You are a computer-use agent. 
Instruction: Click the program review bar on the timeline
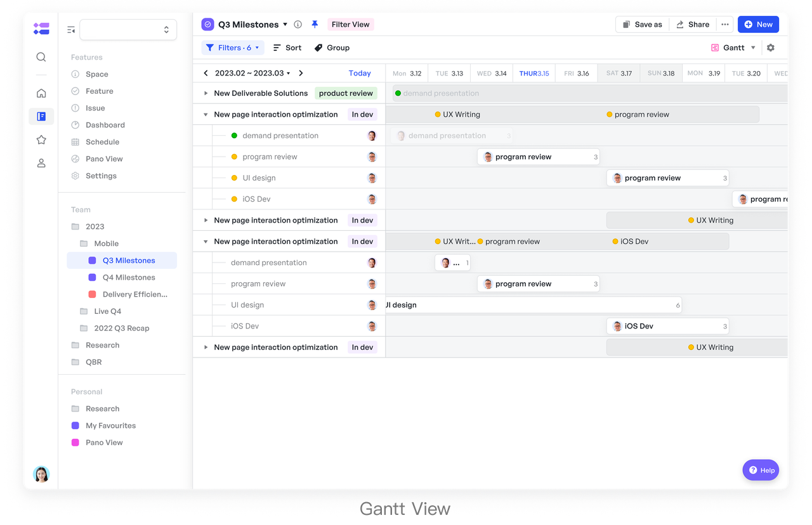point(538,157)
